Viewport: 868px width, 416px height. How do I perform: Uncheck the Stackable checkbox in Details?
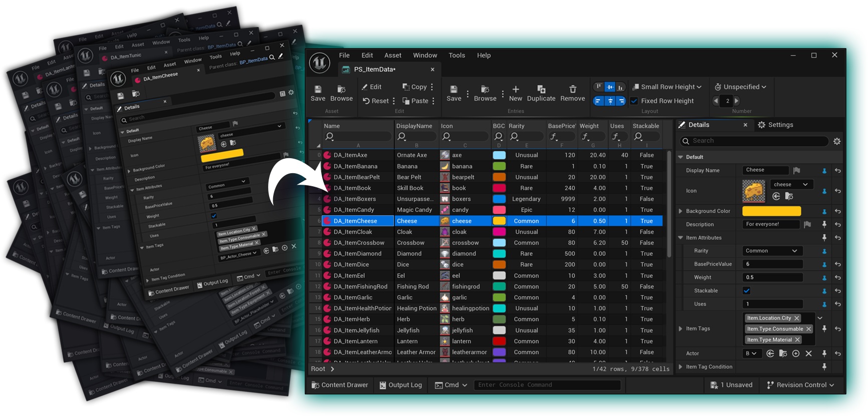[x=746, y=291]
